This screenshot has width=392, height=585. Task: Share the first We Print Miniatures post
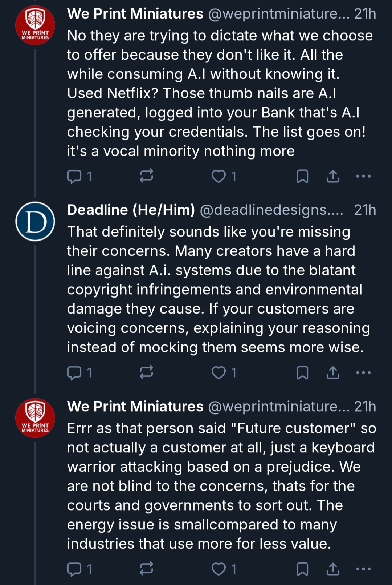tap(333, 177)
